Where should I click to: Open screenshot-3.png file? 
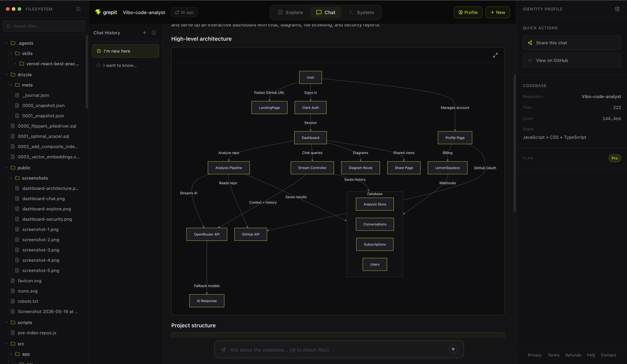click(x=41, y=250)
